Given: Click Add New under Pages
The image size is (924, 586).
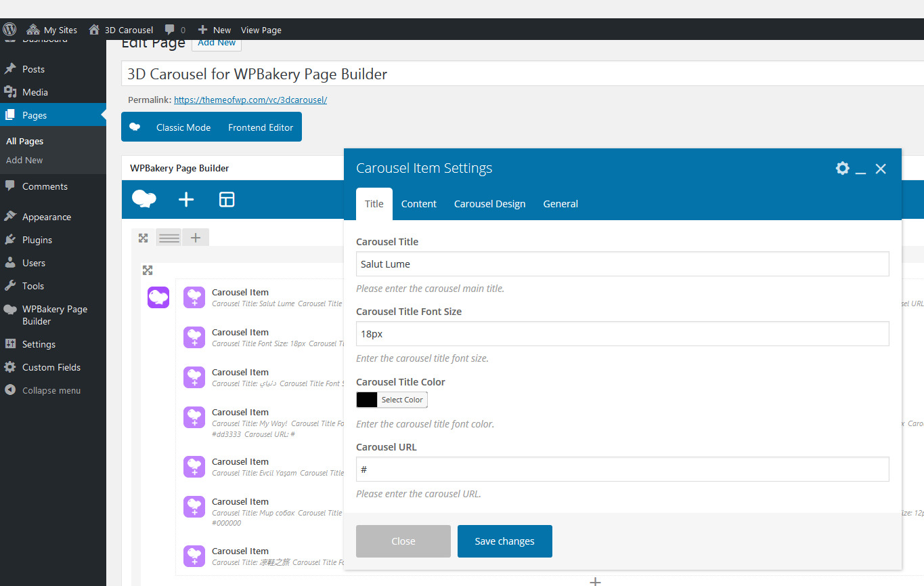Looking at the screenshot, I should click(x=24, y=160).
